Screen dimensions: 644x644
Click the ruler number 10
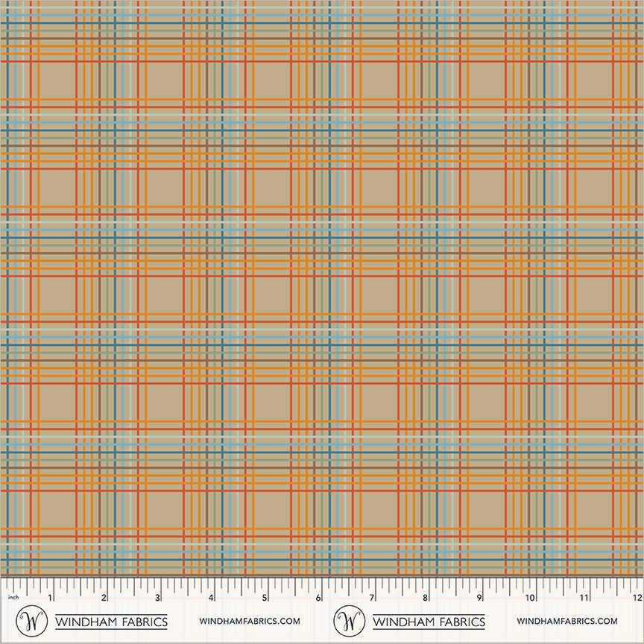click(x=530, y=598)
